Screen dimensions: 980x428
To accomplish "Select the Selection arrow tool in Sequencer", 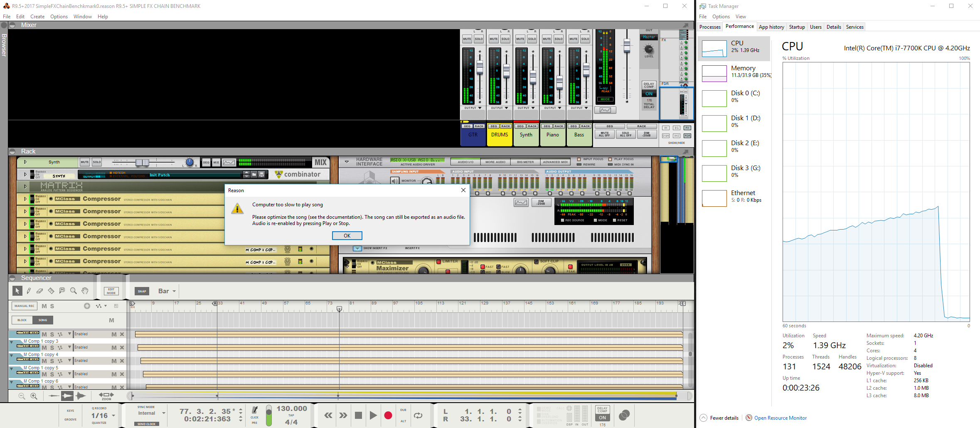I will tap(17, 291).
